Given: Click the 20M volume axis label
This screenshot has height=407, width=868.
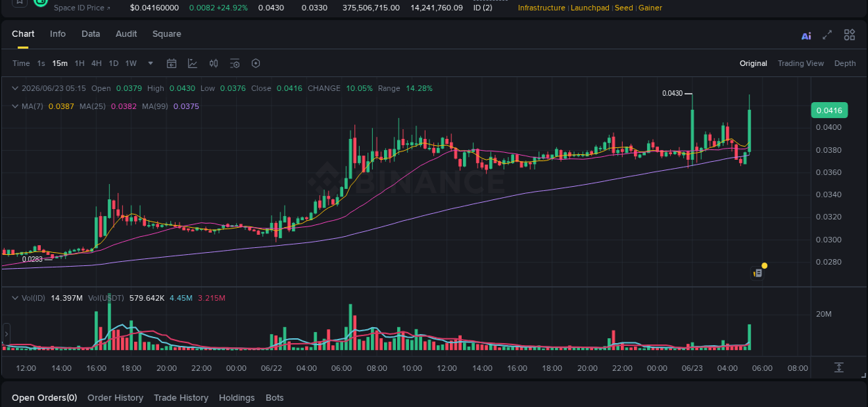Looking at the screenshot, I should 824,314.
